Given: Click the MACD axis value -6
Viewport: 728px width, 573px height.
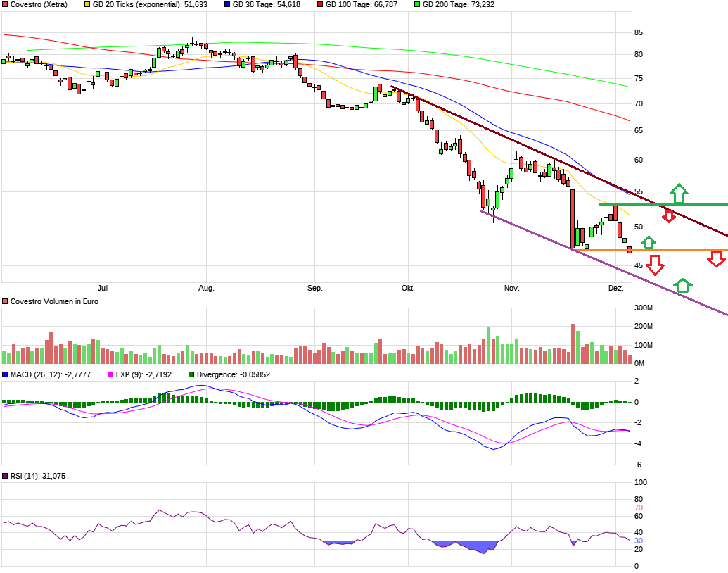Looking at the screenshot, I should 638,465.
